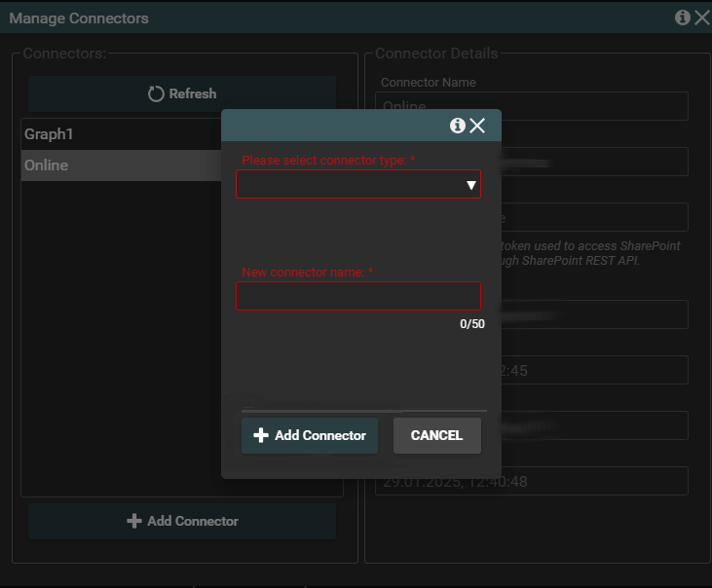Click plus icon below the connectors list
The image size is (712, 588).
[x=134, y=522]
